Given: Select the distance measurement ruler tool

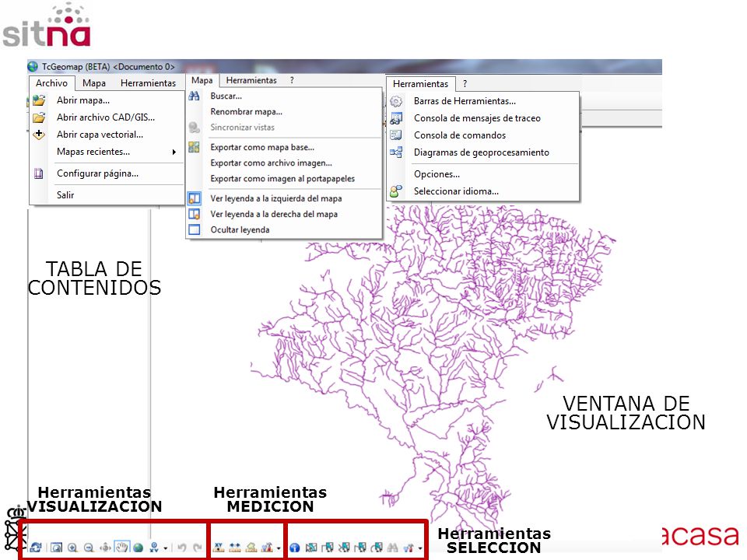Looking at the screenshot, I should pos(235,548).
